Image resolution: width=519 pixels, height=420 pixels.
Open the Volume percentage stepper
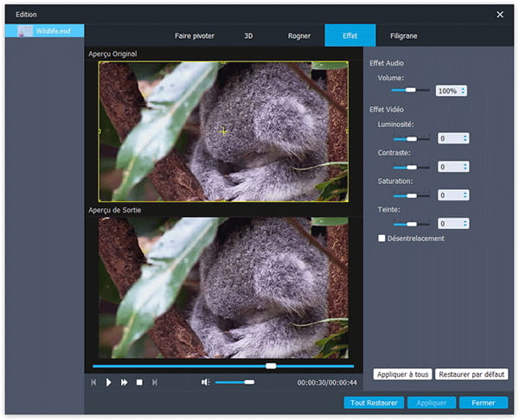point(464,91)
